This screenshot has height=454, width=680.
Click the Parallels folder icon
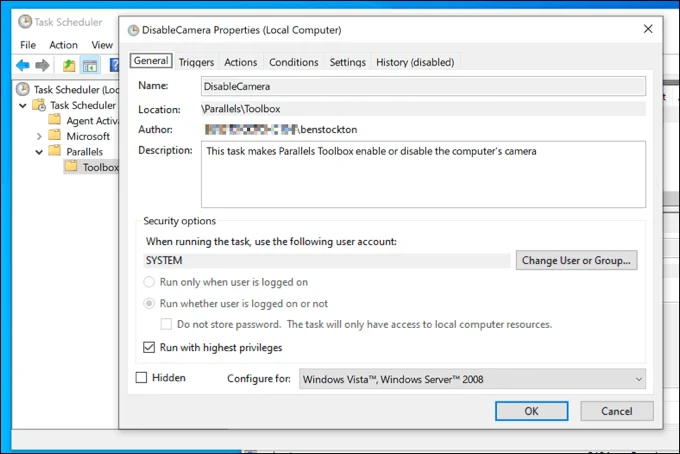(x=55, y=150)
